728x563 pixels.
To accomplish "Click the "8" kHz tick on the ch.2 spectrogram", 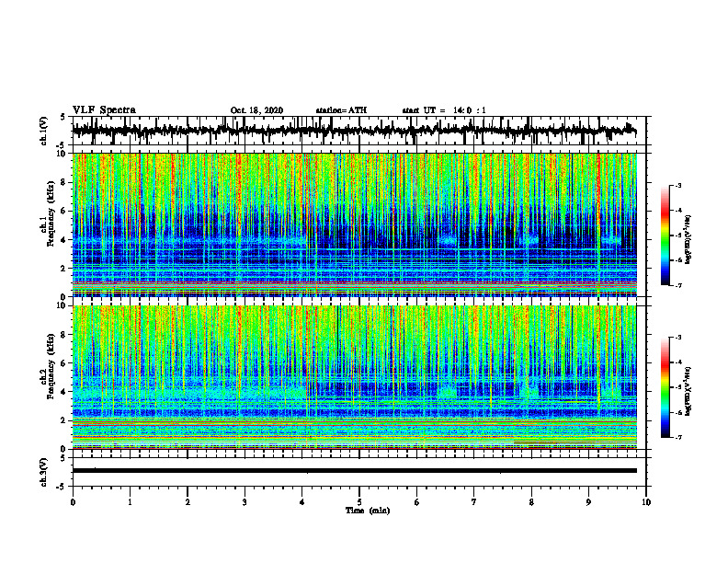I will pyautogui.click(x=64, y=335).
